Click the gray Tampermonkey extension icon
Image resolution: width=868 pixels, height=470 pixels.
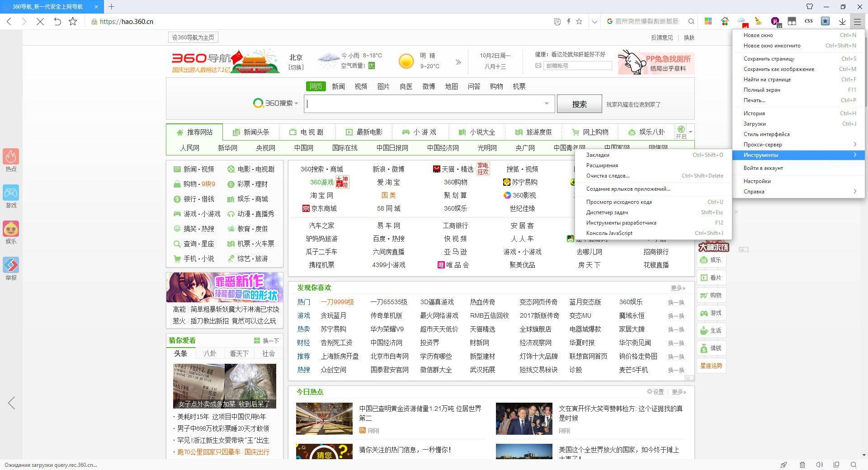(792, 21)
